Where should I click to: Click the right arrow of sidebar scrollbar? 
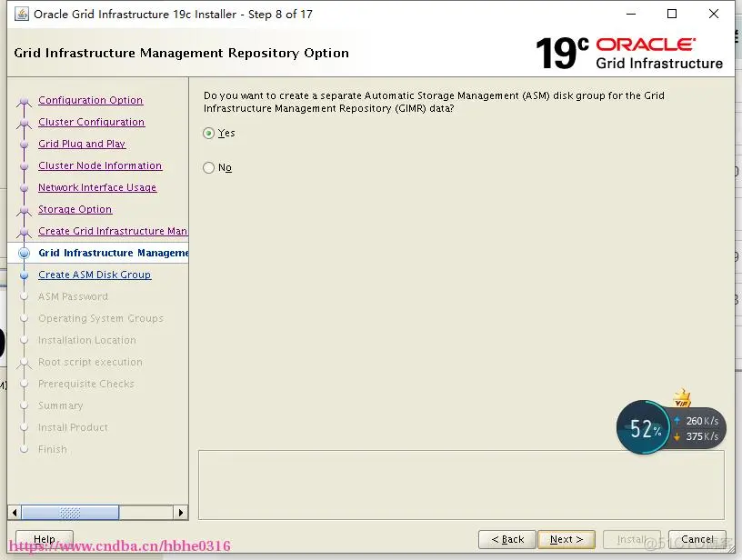(181, 512)
